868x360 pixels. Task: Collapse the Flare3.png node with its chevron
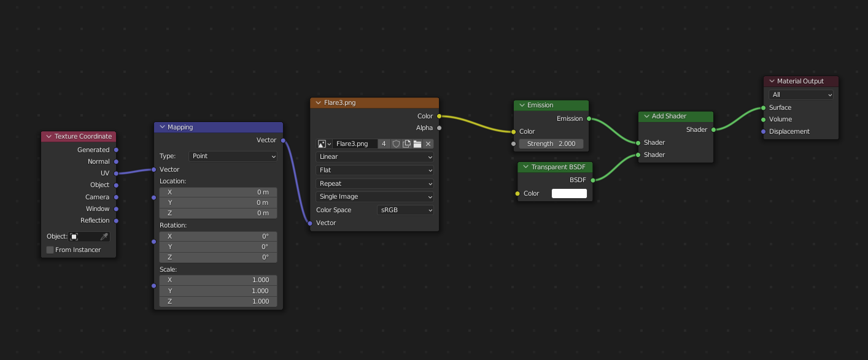point(319,103)
